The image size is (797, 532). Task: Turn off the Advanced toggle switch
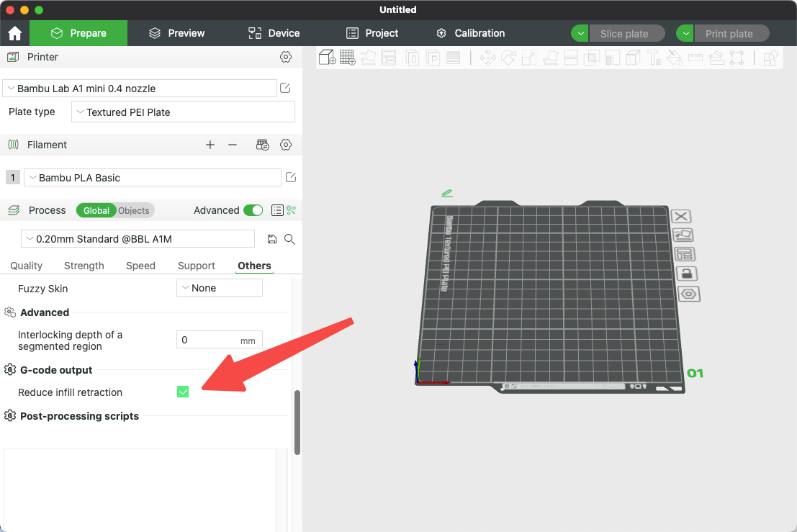tap(253, 210)
